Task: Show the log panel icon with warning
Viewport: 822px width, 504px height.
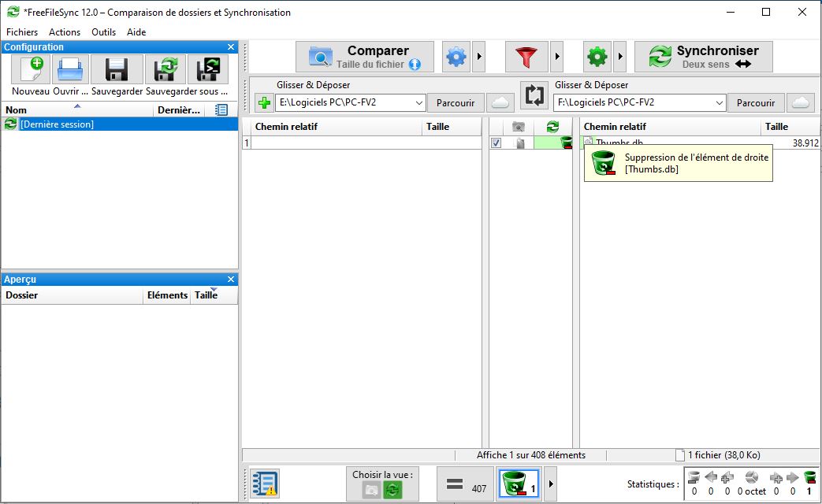Action: tap(265, 483)
